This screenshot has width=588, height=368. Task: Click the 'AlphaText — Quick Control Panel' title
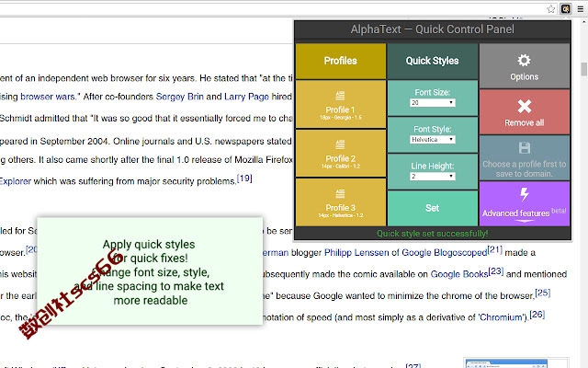433,29
